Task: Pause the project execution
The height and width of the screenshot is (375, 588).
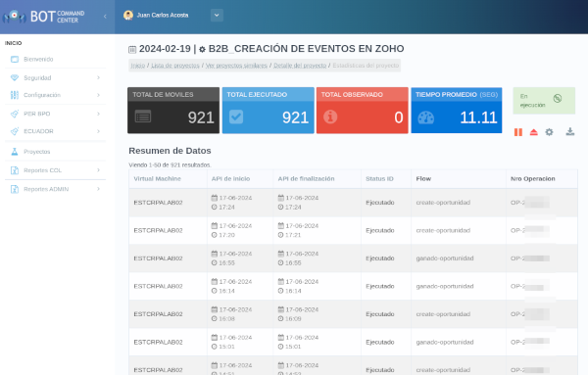Action: coord(518,132)
